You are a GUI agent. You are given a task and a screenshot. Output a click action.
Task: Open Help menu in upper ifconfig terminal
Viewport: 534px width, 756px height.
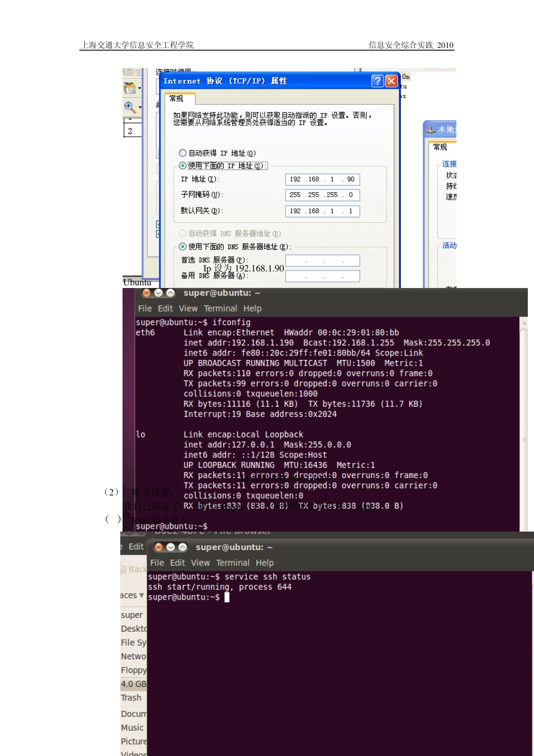tap(252, 308)
